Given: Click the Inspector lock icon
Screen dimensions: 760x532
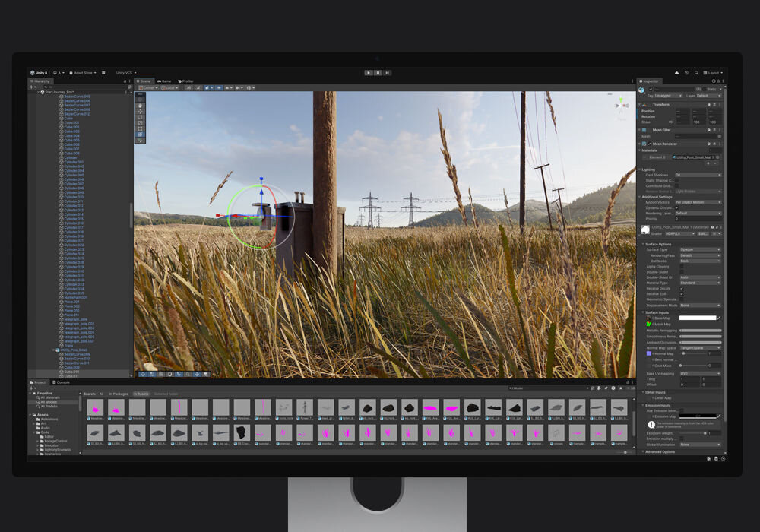Looking at the screenshot, I should (x=719, y=81).
